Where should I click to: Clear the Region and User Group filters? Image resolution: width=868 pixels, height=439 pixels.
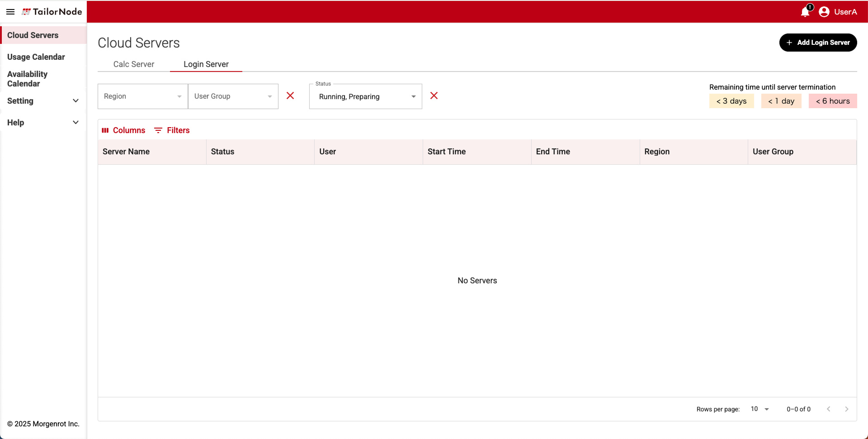(x=290, y=95)
